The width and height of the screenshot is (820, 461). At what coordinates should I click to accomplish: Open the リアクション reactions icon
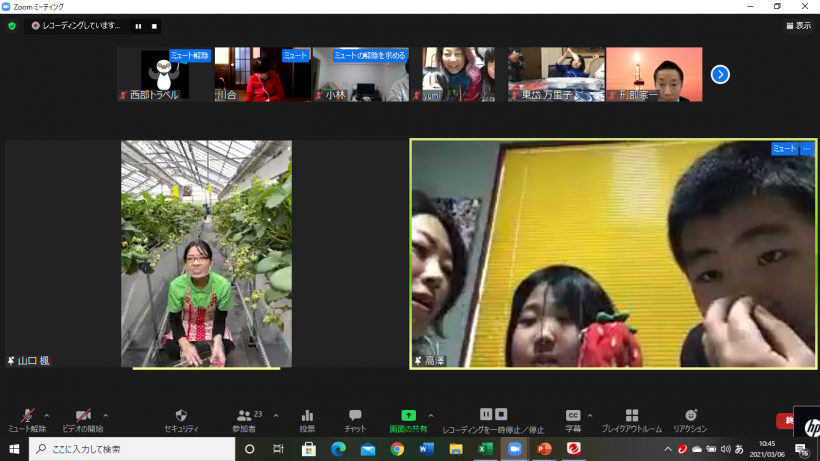(x=690, y=415)
